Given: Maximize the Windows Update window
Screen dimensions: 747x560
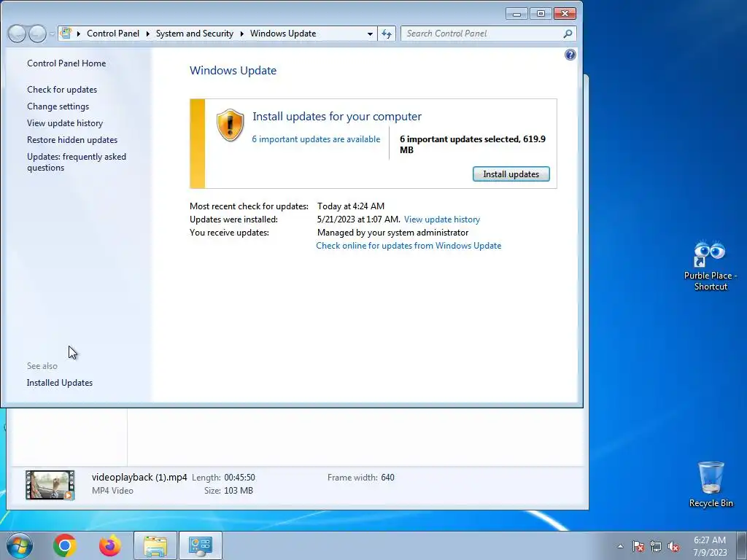Looking at the screenshot, I should click(x=541, y=14).
